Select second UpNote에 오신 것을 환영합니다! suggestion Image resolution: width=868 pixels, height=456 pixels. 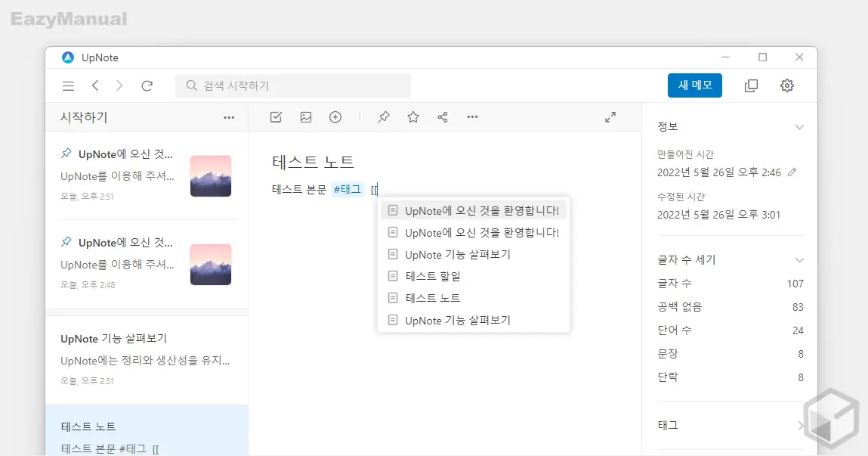474,233
